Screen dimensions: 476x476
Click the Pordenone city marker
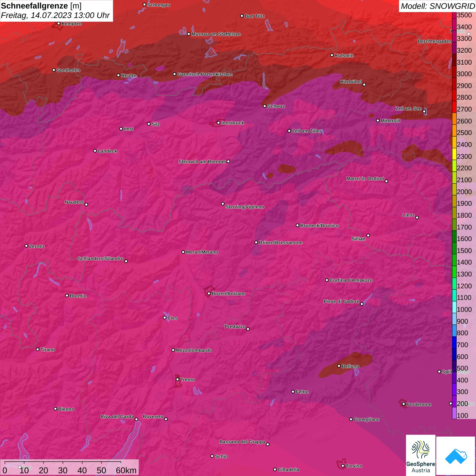pyautogui.click(x=404, y=404)
